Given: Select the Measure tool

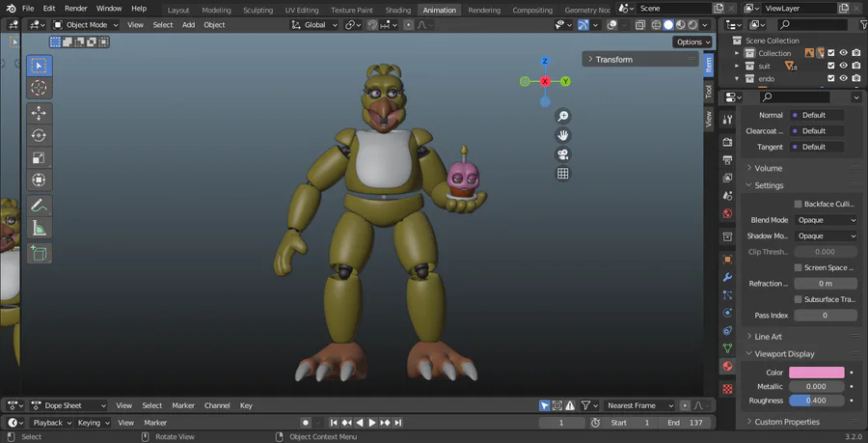Looking at the screenshot, I should point(39,229).
